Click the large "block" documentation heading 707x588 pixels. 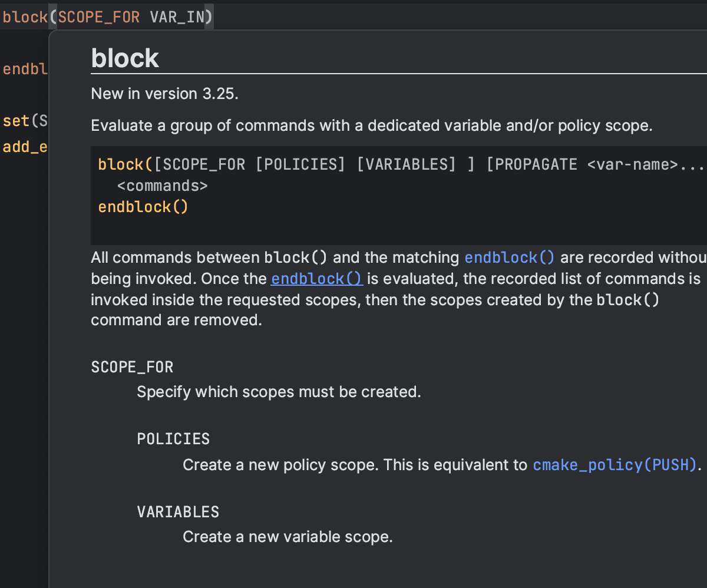(125, 58)
